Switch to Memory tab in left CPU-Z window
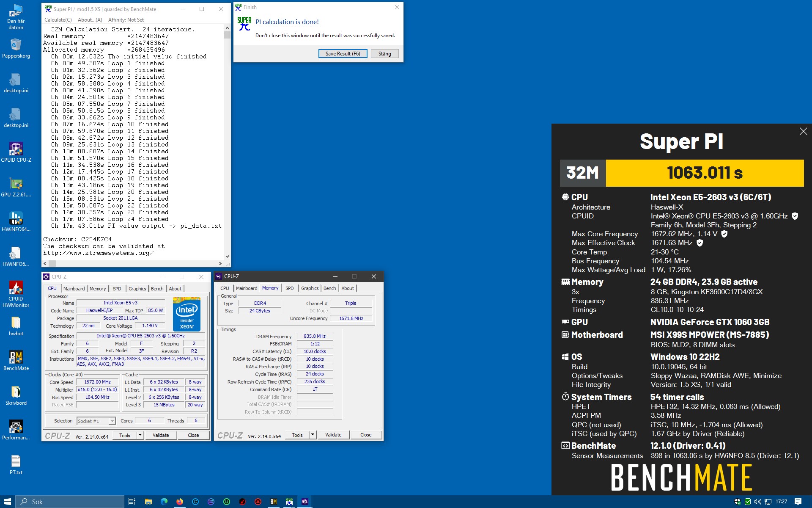Viewport: 812px width, 508px height. tap(98, 289)
